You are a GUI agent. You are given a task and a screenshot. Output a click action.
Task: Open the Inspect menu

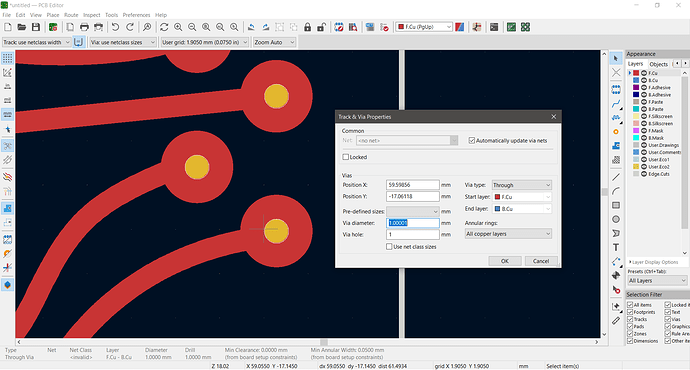92,15
